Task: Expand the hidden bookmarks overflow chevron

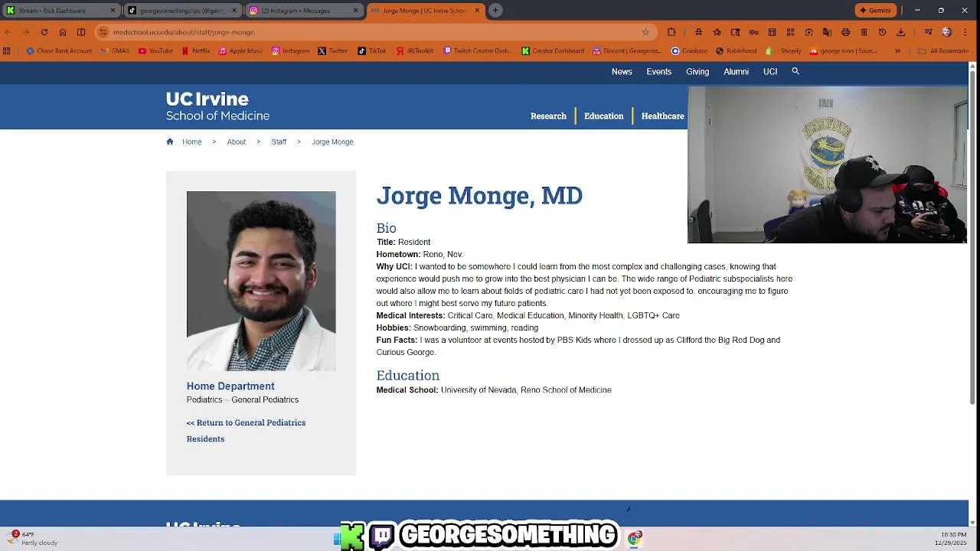Action: 898,51
